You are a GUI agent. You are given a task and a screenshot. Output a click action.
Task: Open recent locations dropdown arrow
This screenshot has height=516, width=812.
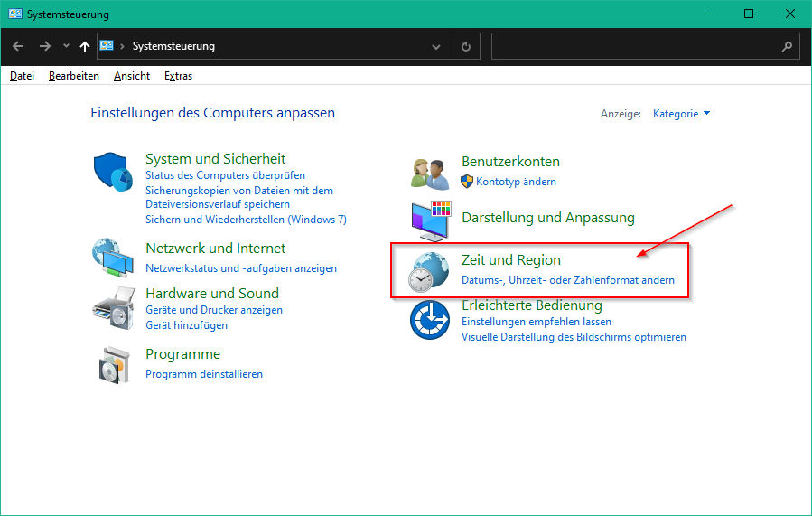point(66,45)
